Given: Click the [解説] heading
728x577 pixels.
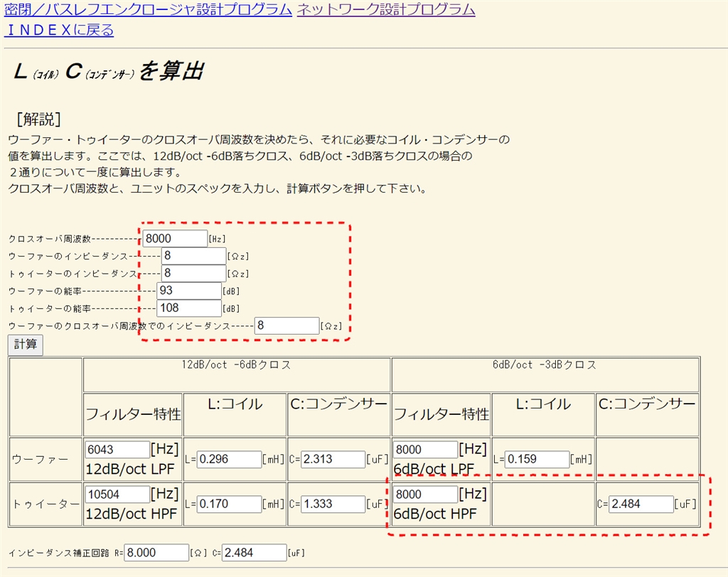Looking at the screenshot, I should point(38,119).
